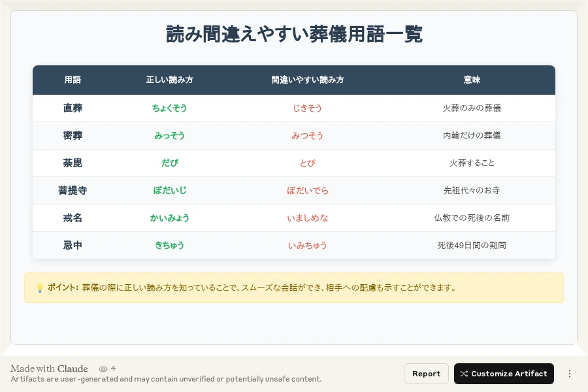This screenshot has height=392, width=588.
Task: Click the meaning text 火葬すること
Action: point(472,163)
